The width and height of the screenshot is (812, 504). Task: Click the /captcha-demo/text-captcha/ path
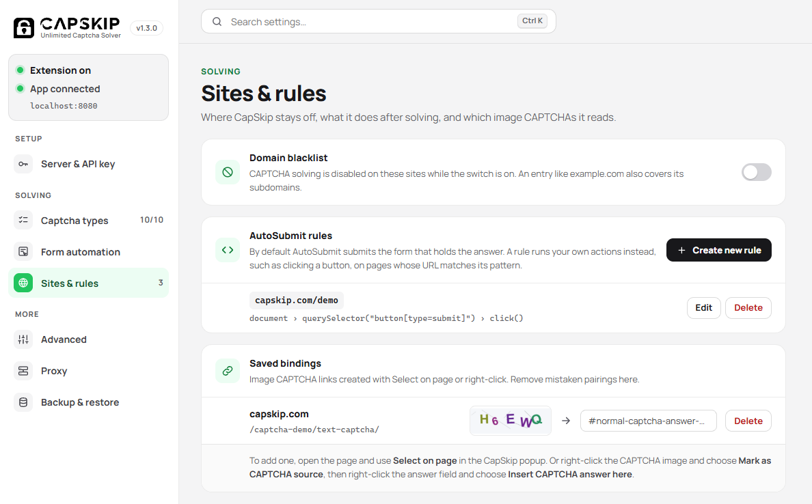tap(314, 430)
